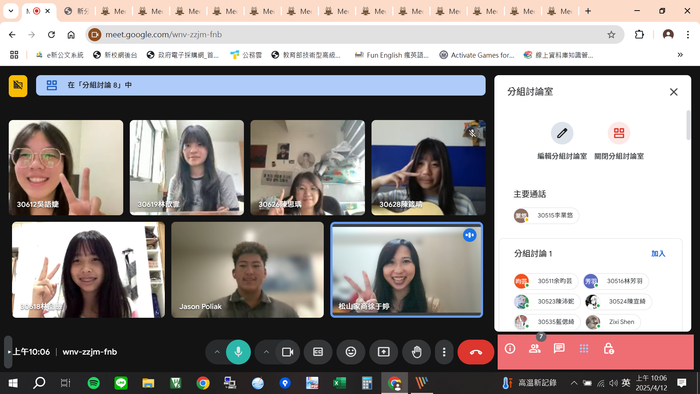The image size is (700, 394).
Task: Open the 新校網後台 bookmark
Action: tap(115, 55)
